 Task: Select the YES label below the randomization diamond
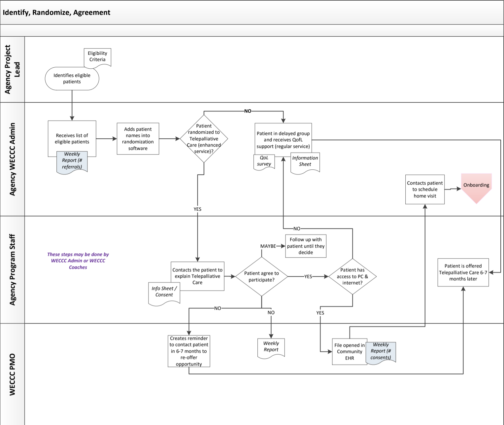(197, 209)
